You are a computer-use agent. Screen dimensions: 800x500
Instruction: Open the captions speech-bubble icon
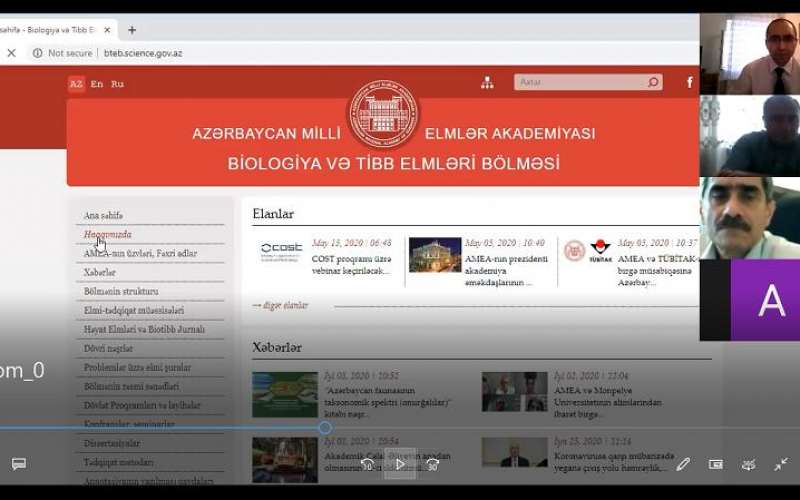coord(19,464)
